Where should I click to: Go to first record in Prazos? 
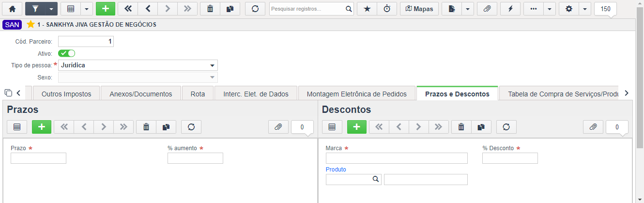[64, 127]
